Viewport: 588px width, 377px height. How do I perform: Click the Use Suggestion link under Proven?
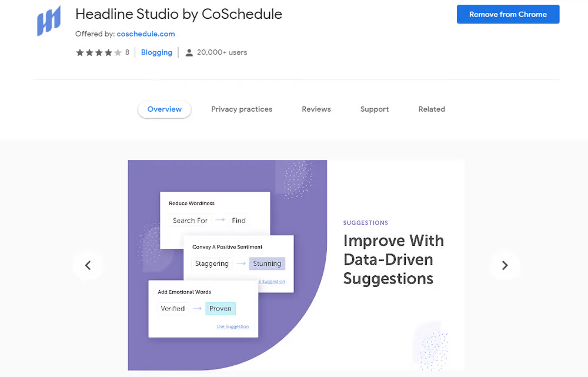[x=232, y=326]
